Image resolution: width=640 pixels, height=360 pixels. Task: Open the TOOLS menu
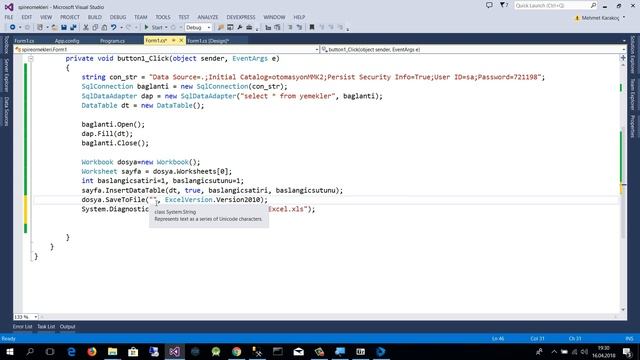coord(163,17)
